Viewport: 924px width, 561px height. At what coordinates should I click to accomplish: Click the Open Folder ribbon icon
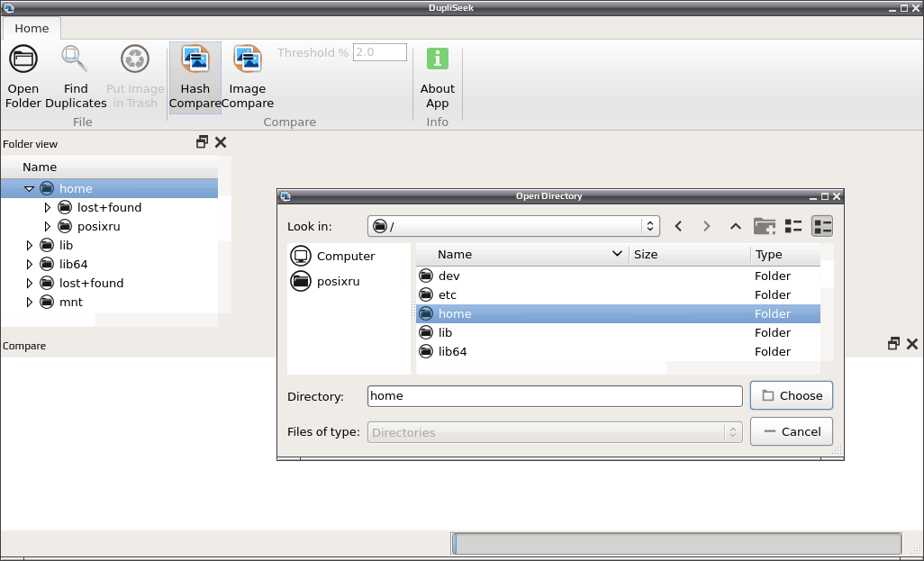coord(23,77)
